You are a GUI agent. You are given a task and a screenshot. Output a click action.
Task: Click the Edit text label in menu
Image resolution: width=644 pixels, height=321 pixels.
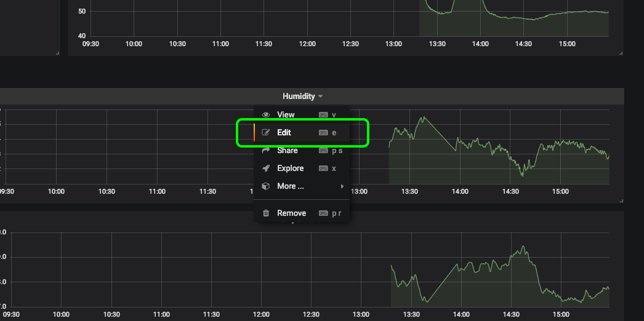(284, 133)
